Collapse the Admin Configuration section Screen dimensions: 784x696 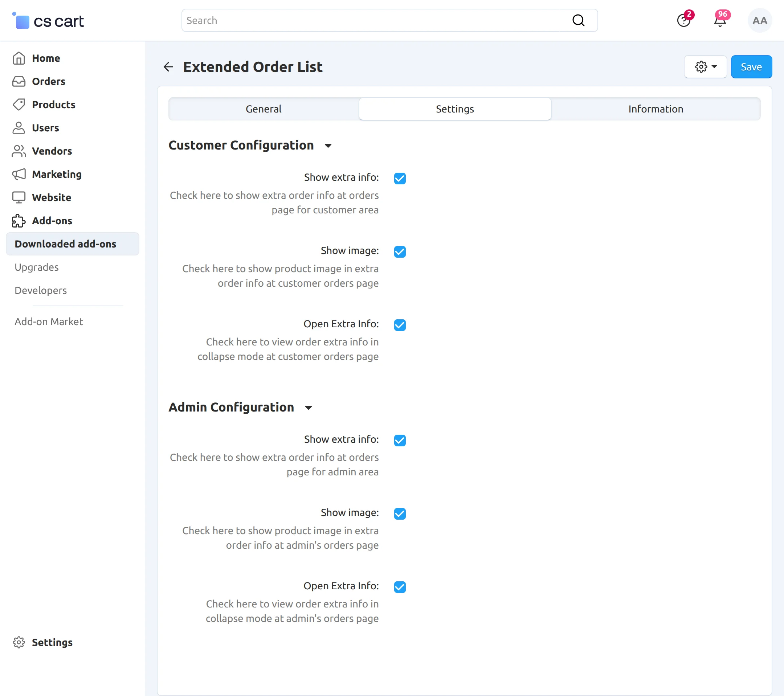tap(309, 408)
